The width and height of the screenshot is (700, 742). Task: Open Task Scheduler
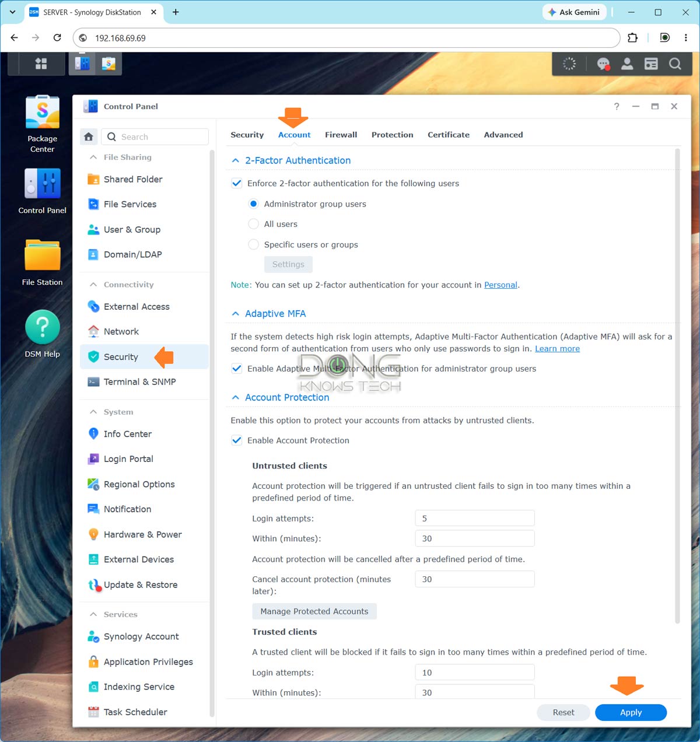144,712
